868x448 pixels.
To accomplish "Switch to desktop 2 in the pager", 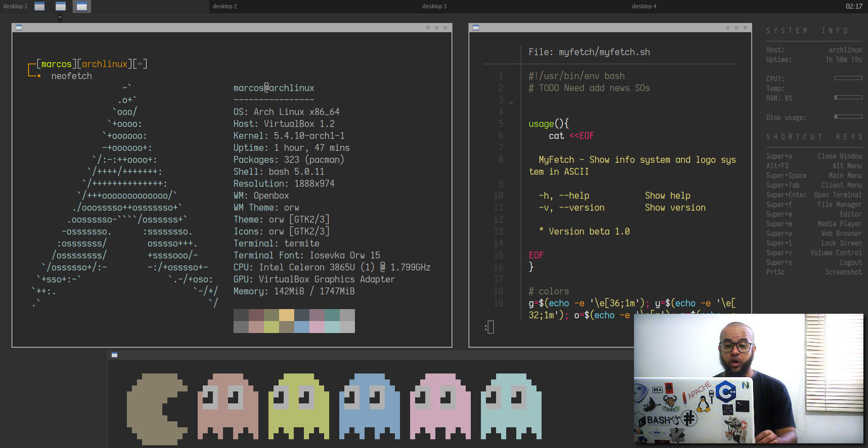I will (x=225, y=6).
